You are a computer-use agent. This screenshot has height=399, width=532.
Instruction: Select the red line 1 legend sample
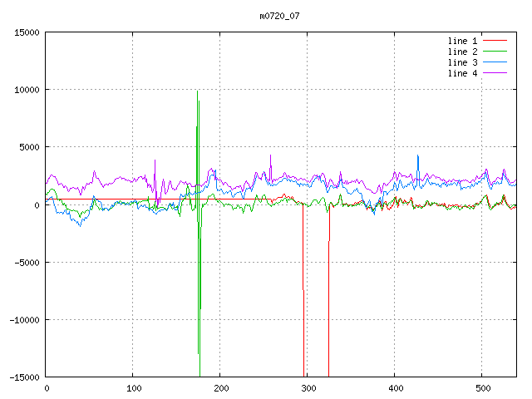click(495, 41)
